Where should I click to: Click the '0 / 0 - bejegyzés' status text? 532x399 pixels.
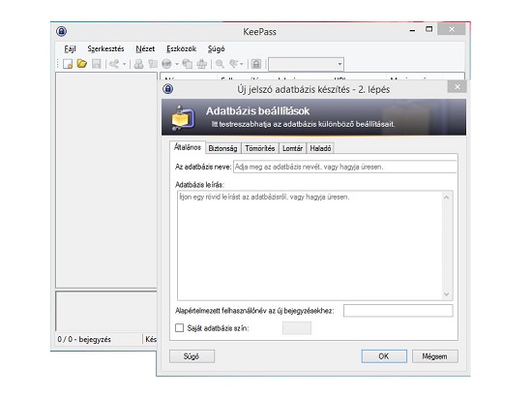(x=84, y=339)
